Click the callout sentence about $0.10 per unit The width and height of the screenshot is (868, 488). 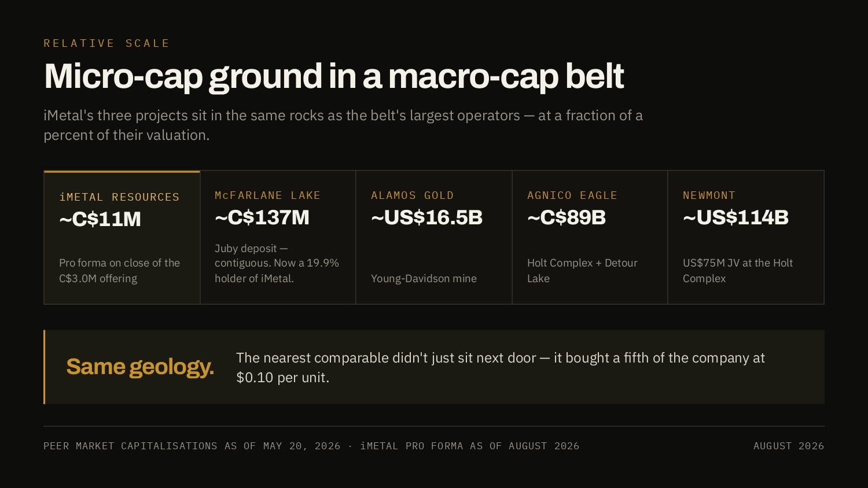coord(501,368)
